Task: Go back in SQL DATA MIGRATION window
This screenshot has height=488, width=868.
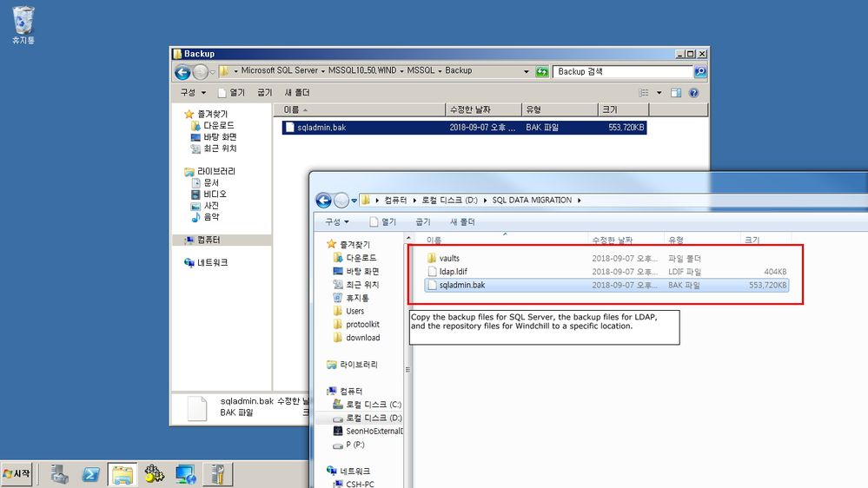Action: pos(324,201)
